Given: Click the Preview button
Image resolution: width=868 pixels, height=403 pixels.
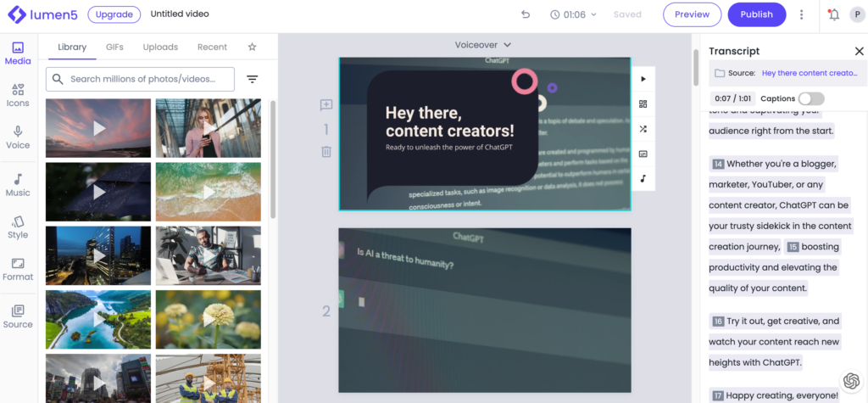Looking at the screenshot, I should click(692, 14).
